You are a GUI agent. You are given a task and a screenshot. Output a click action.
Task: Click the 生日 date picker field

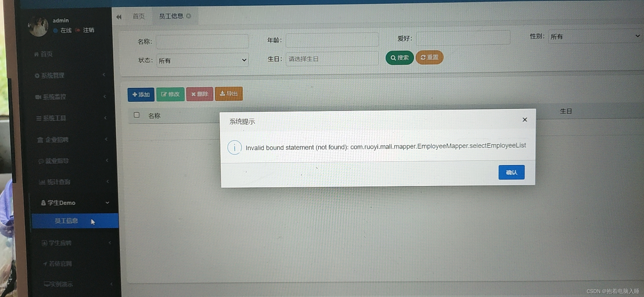point(332,59)
